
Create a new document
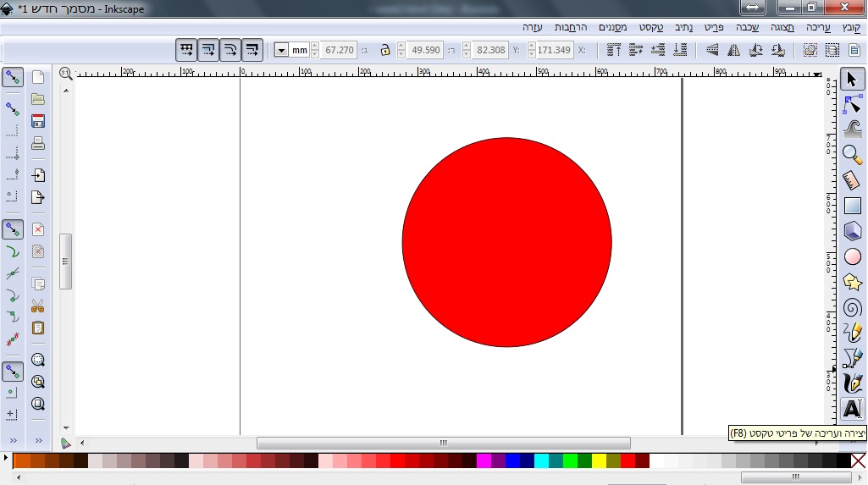(37, 77)
